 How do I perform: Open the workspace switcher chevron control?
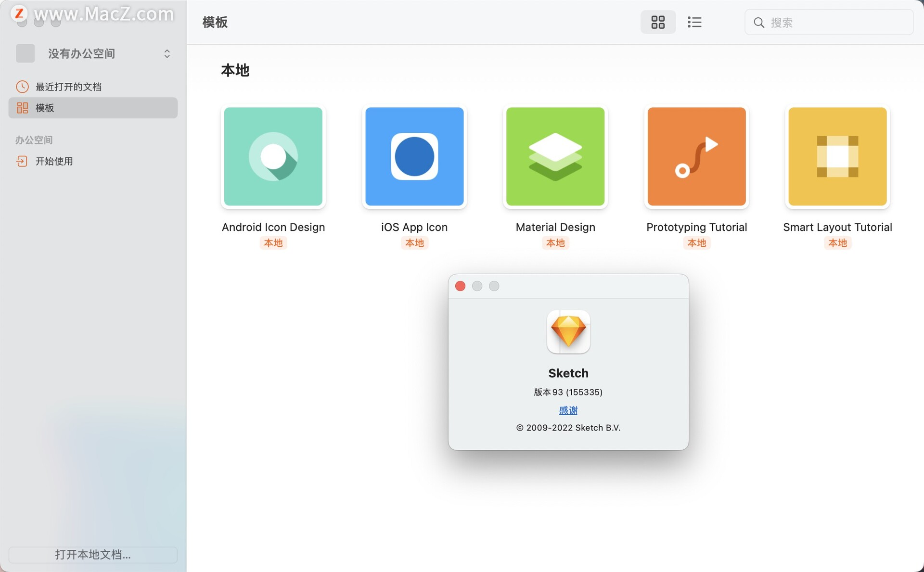(167, 53)
